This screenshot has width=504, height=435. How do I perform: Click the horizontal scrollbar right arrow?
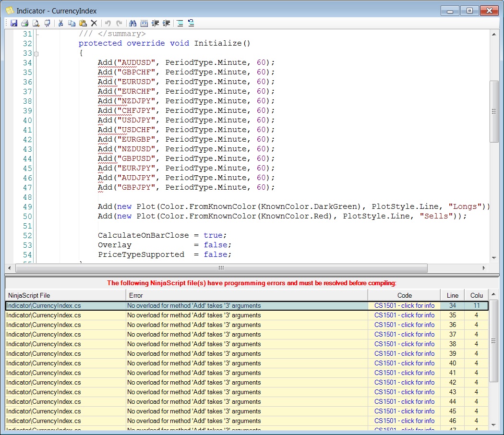pos(483,268)
